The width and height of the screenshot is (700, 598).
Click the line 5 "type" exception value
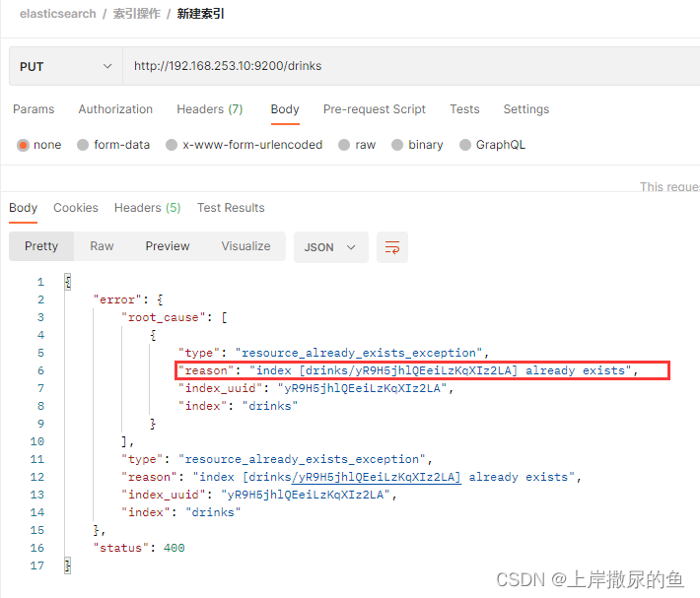tap(359, 353)
